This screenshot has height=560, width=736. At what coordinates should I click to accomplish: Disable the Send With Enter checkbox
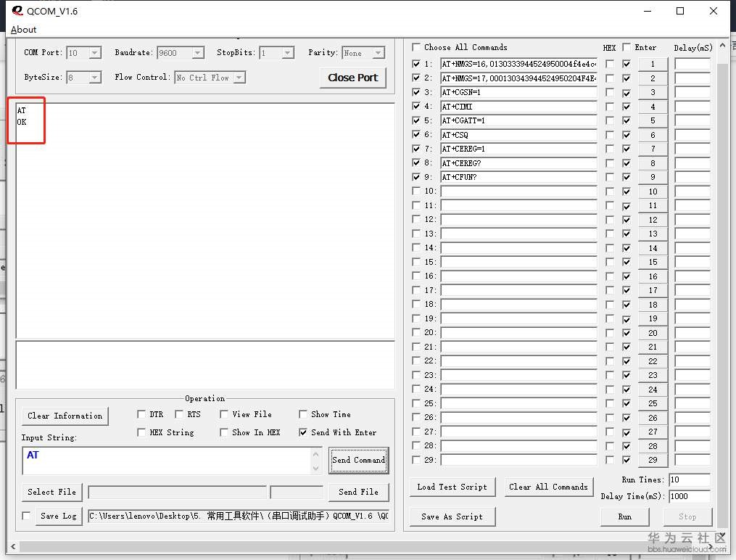tap(303, 432)
